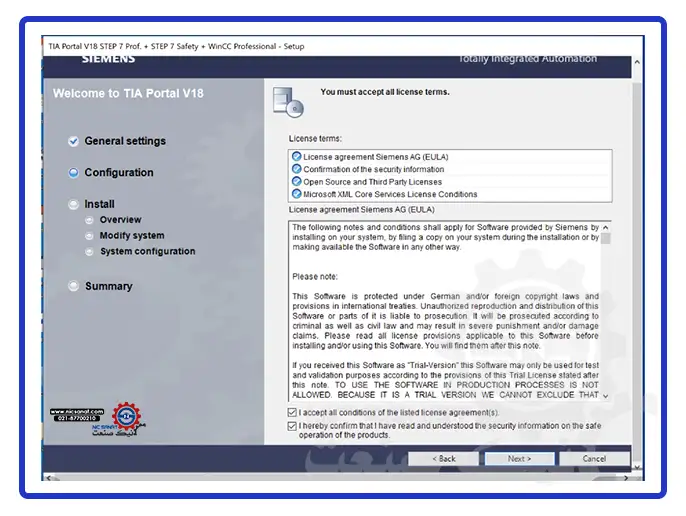
Task: Click the icon beside Microsoft XML Core Services License Conditions
Action: point(297,193)
